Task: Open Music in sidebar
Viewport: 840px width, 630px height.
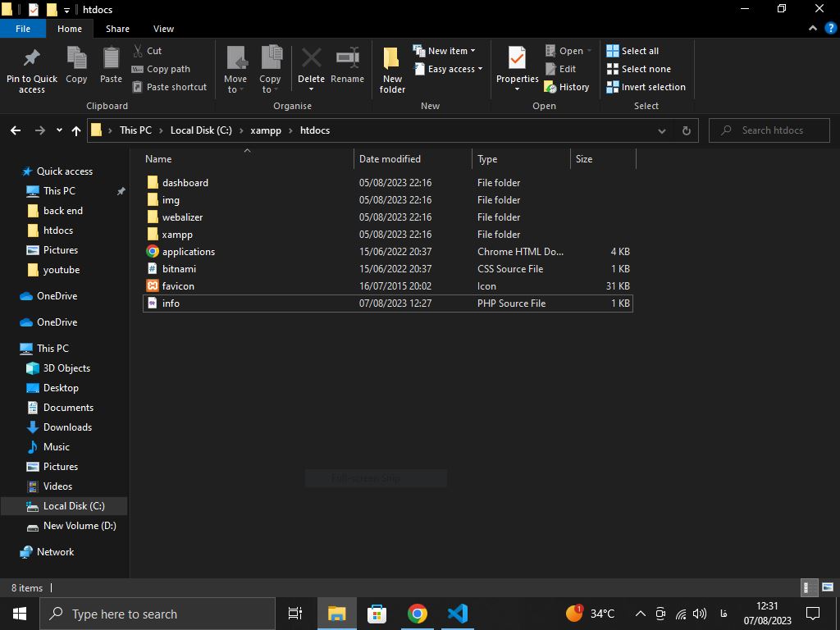Action: coord(57,447)
